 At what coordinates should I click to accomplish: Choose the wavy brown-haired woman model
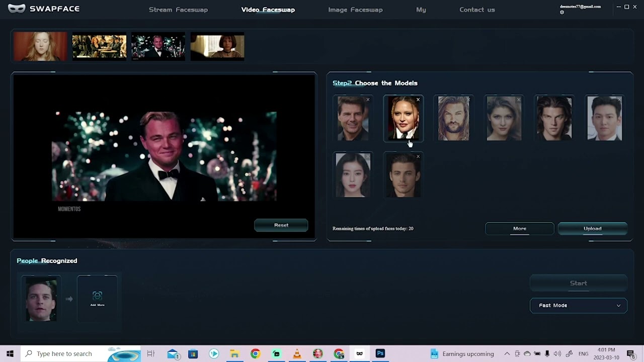pyautogui.click(x=504, y=119)
